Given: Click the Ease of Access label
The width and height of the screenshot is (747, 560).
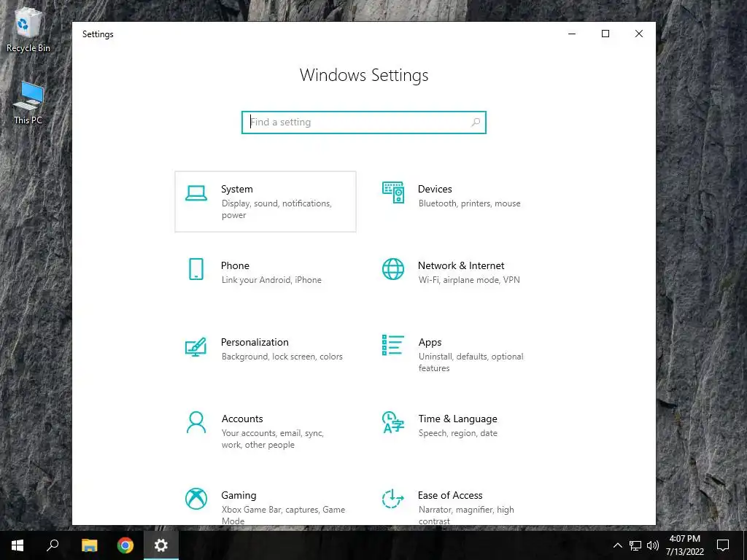Looking at the screenshot, I should click(450, 495).
